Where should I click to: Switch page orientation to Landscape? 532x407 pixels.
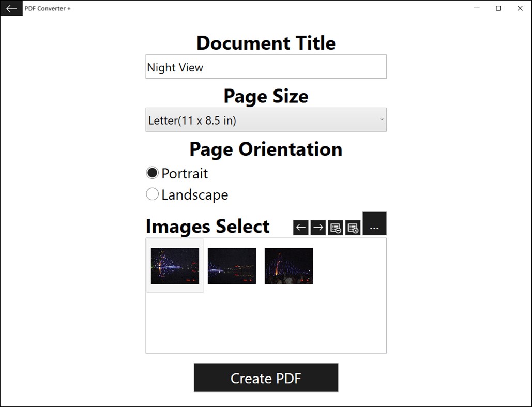[153, 194]
